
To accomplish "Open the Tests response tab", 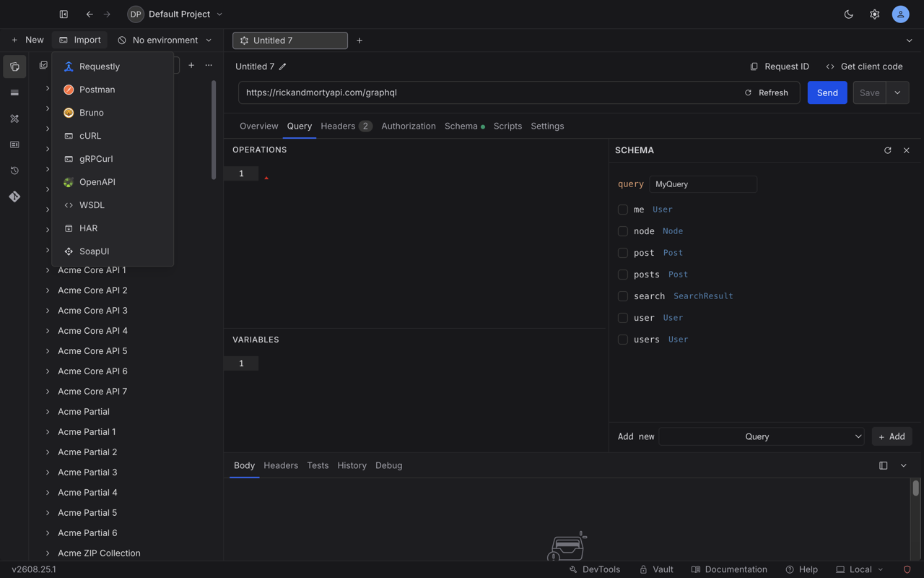I will pyautogui.click(x=318, y=466).
